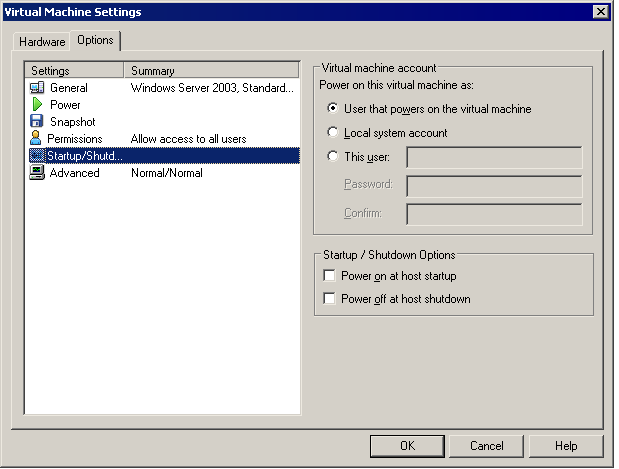Select 'User that powers on the virtual machine'
The height and width of the screenshot is (469, 619).
pyautogui.click(x=333, y=109)
